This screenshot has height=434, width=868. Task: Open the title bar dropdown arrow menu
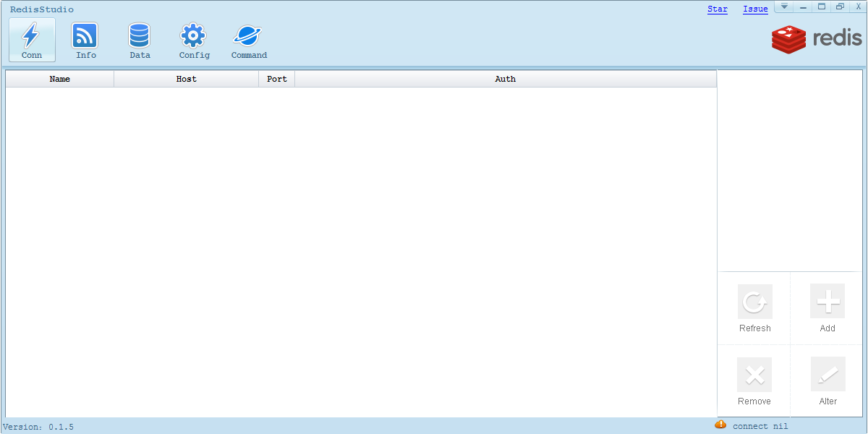click(x=784, y=7)
